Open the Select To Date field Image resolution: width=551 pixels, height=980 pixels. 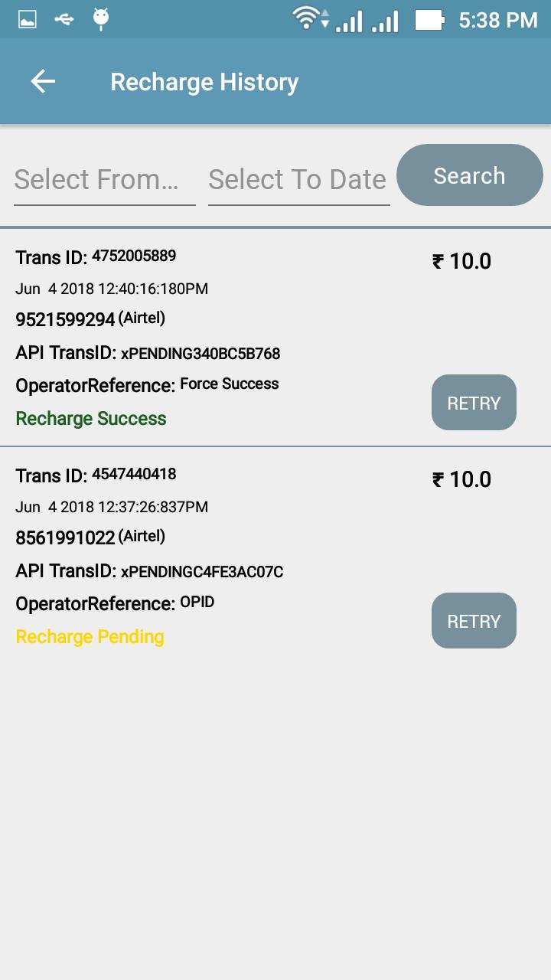(298, 180)
